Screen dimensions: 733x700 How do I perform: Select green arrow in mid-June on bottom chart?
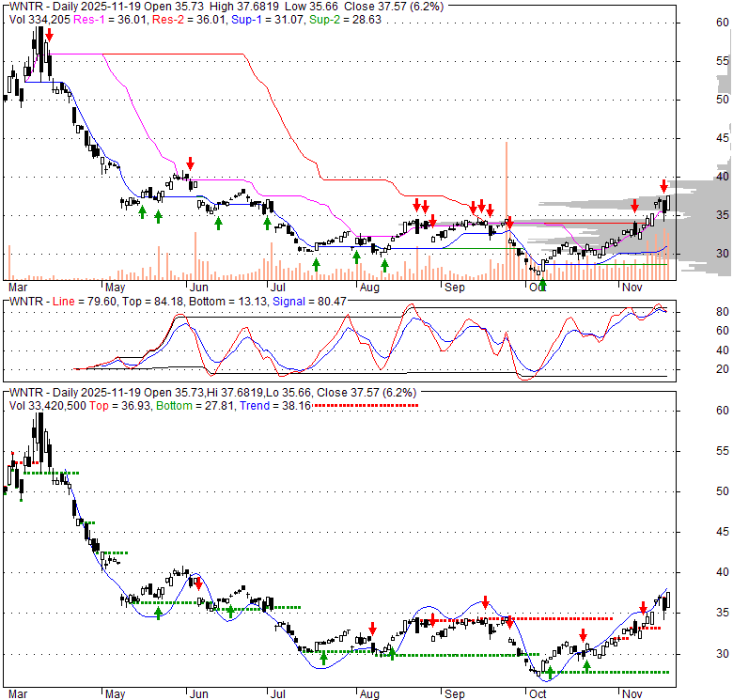[230, 612]
